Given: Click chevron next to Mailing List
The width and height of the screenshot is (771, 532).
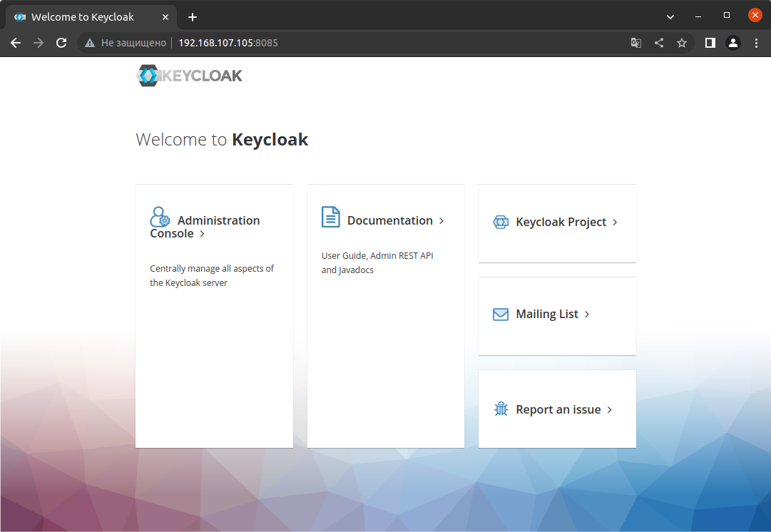Looking at the screenshot, I should tap(586, 314).
